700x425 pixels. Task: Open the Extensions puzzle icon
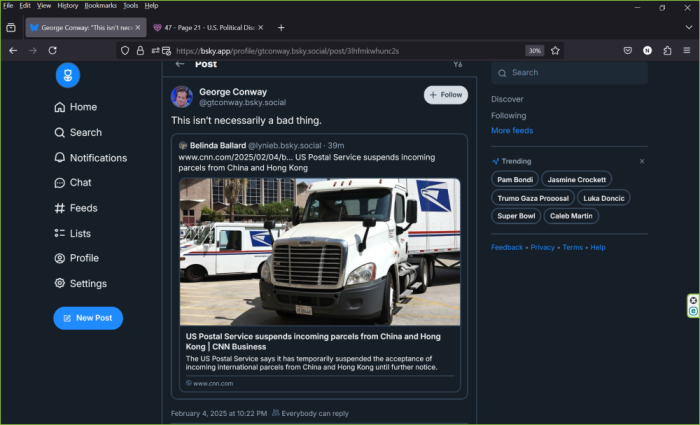[667, 50]
